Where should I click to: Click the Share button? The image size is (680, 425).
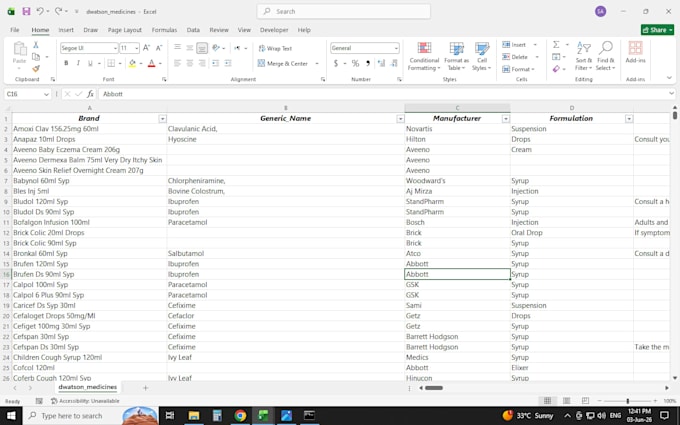657,29
